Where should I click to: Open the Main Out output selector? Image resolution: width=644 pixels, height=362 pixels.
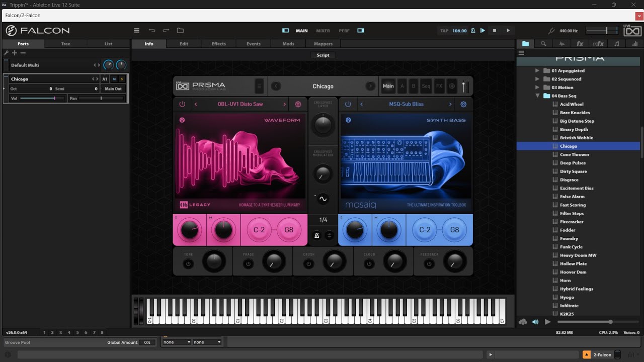[x=113, y=88]
